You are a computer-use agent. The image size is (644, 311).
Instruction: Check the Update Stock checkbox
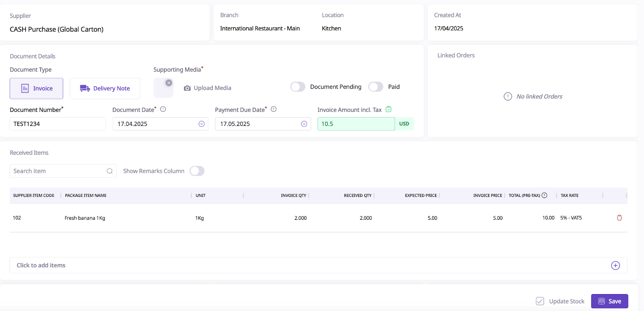click(x=540, y=301)
